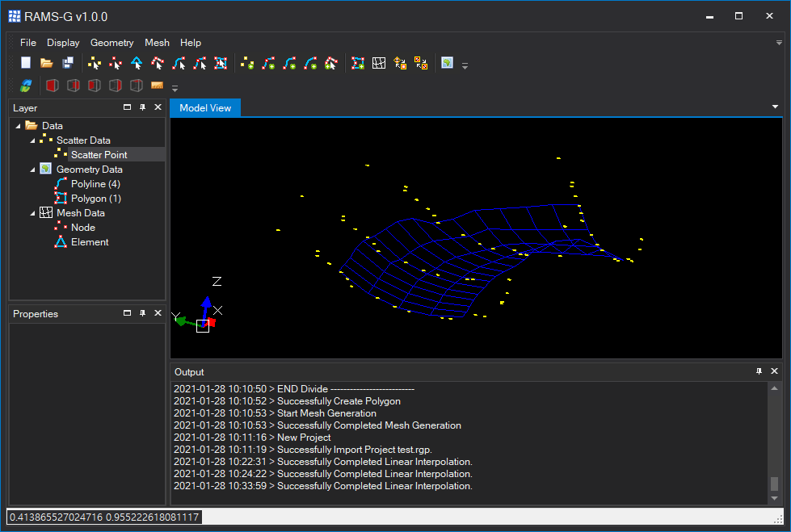Switch to the Model View tab
Screen dimensions: 791x532
[x=205, y=108]
